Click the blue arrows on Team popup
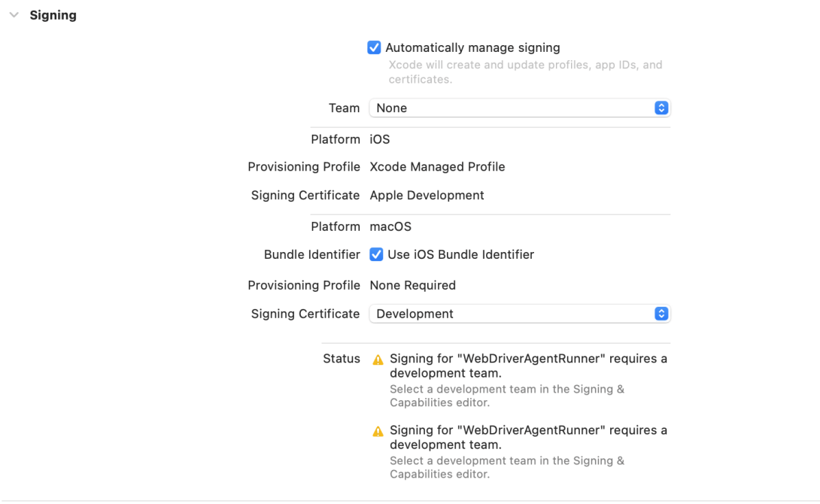Screen dimensions: 820x504 pyautogui.click(x=661, y=108)
